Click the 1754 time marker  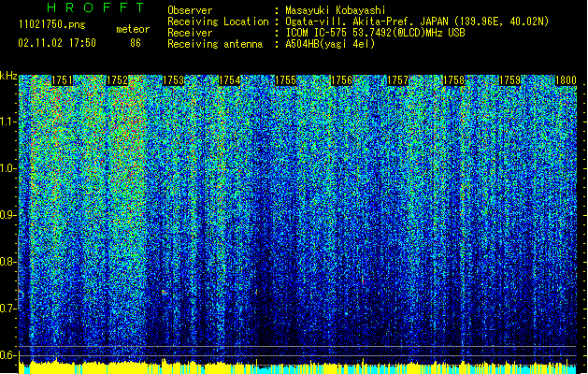[x=230, y=80]
